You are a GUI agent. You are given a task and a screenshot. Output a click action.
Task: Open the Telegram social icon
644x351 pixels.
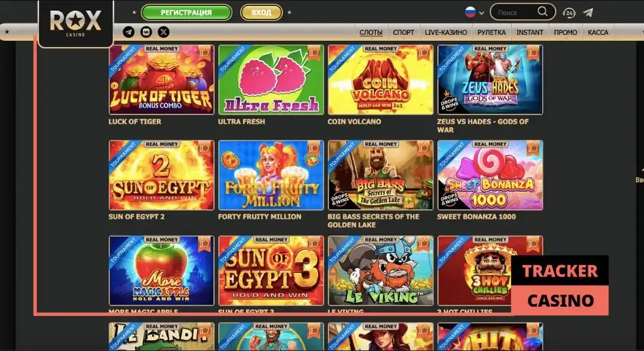129,32
